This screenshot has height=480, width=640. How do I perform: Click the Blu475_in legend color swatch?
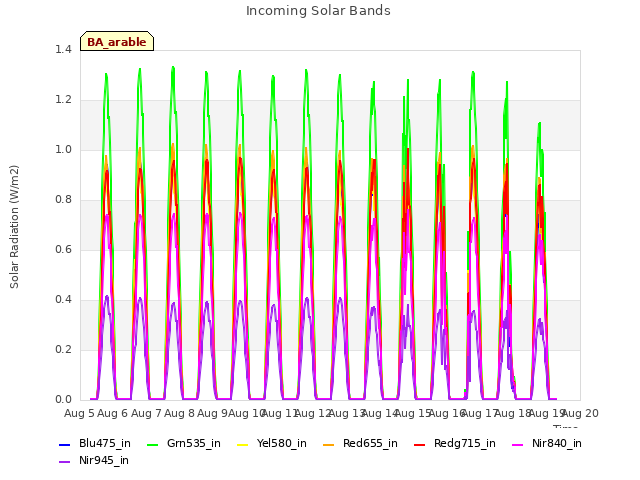pos(64,444)
